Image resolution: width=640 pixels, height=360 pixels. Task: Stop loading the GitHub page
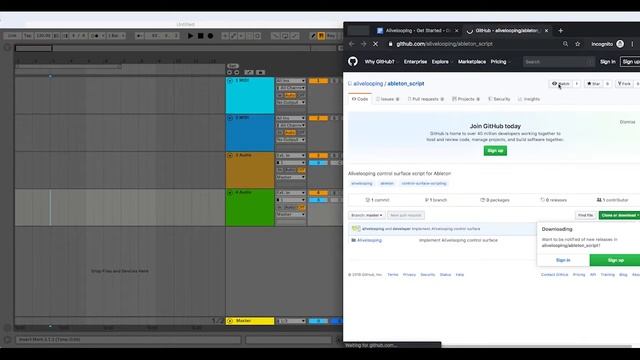pos(376,44)
